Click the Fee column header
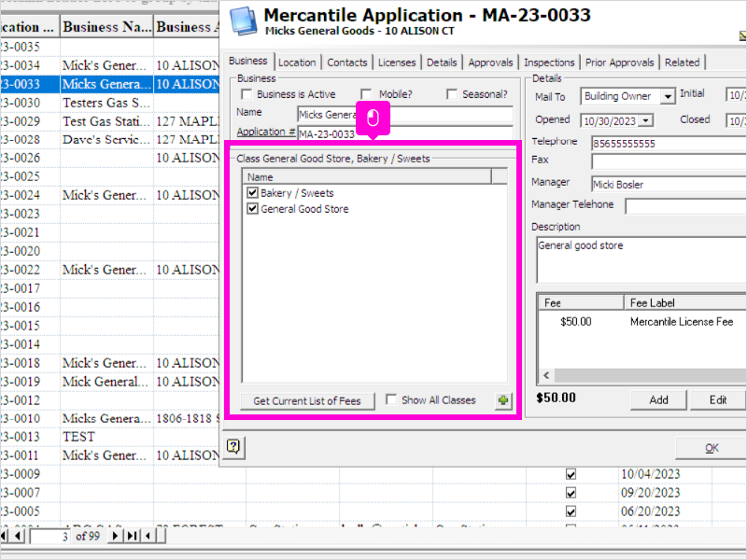This screenshot has height=560, width=747. click(581, 302)
